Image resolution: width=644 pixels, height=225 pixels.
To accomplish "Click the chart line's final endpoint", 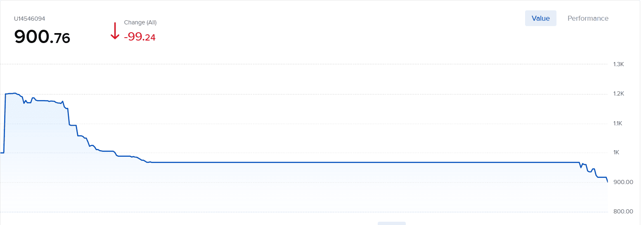I will (608, 182).
